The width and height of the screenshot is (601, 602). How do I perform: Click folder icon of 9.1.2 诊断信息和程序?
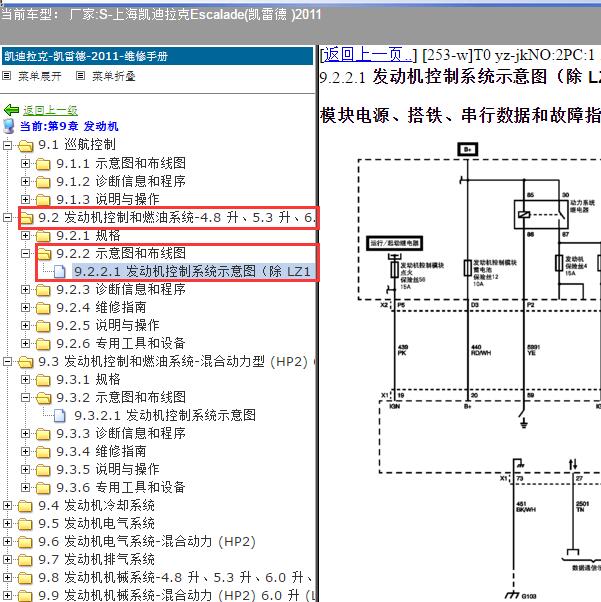[x=43, y=182]
